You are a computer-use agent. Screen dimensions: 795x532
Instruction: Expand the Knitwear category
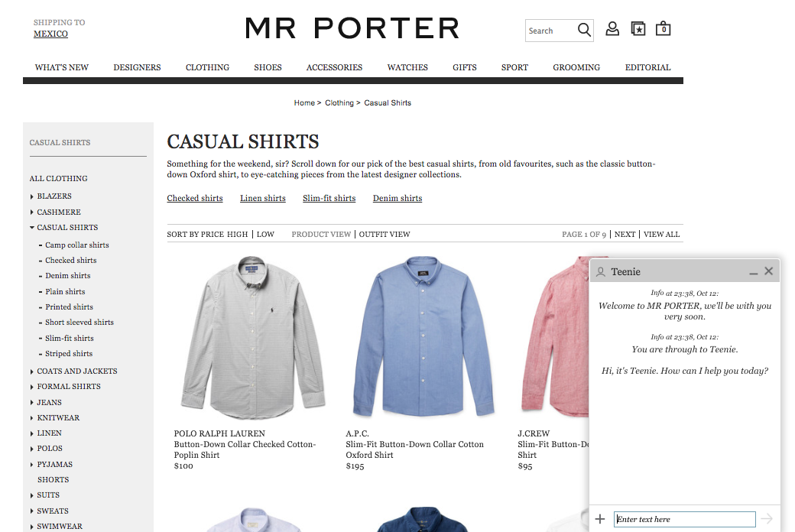coord(32,418)
